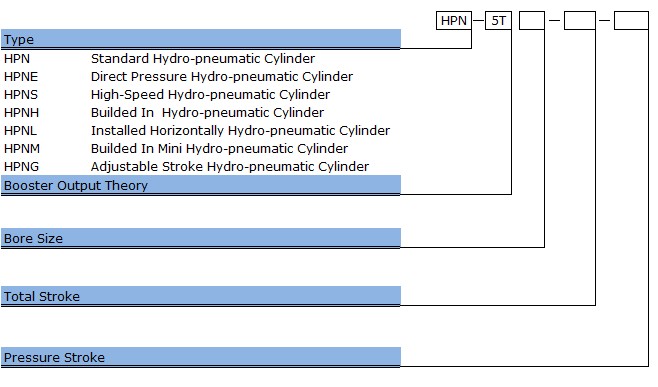
Task: Select the HPNG Adjustable Stroke row
Action: pos(186,167)
